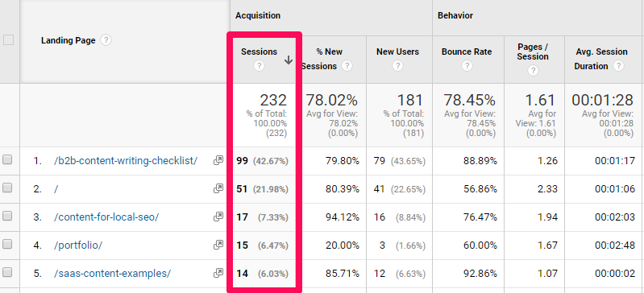Sort table by Bounce Rate column

467,52
